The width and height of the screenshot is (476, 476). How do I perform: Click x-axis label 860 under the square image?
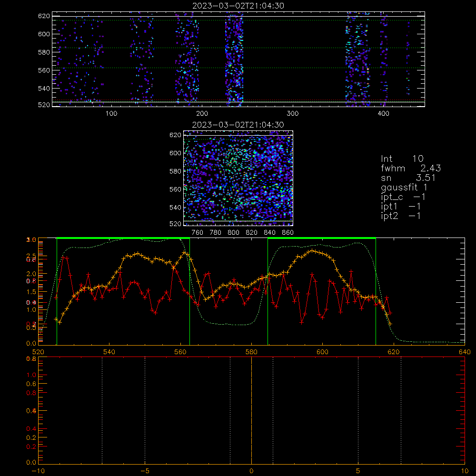(288, 233)
